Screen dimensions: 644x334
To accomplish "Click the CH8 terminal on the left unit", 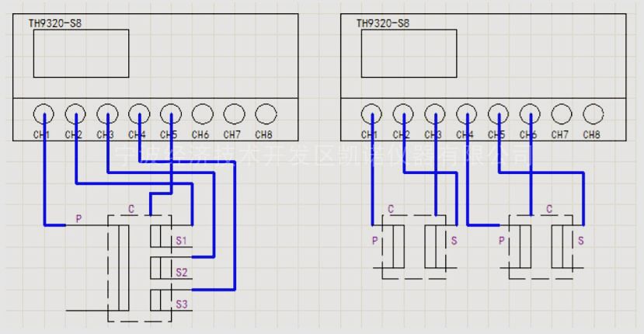I will (x=266, y=114).
